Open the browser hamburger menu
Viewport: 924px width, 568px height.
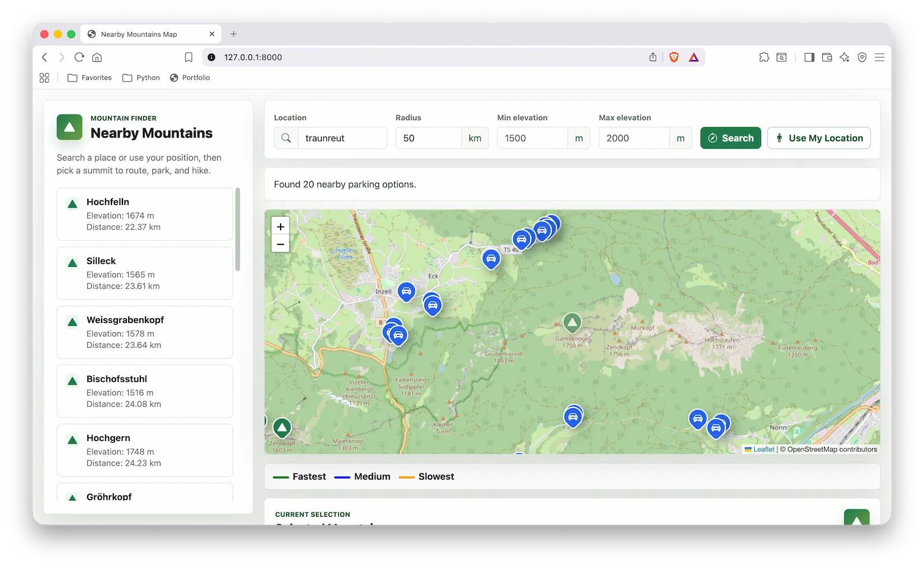[880, 57]
